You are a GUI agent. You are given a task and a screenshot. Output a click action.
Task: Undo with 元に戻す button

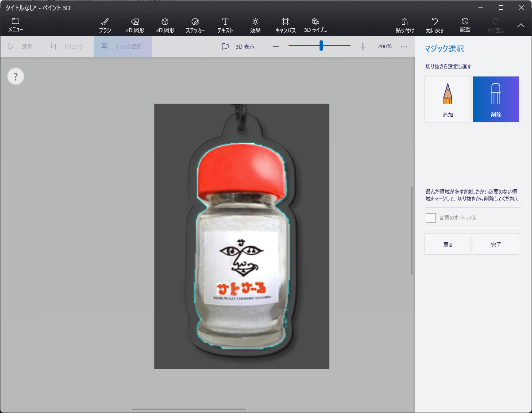pyautogui.click(x=435, y=25)
